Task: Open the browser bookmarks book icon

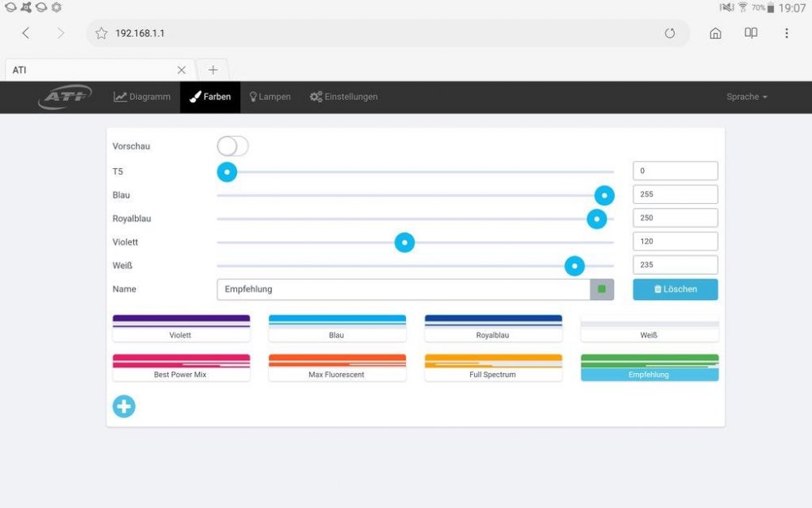Action: pyautogui.click(x=751, y=33)
